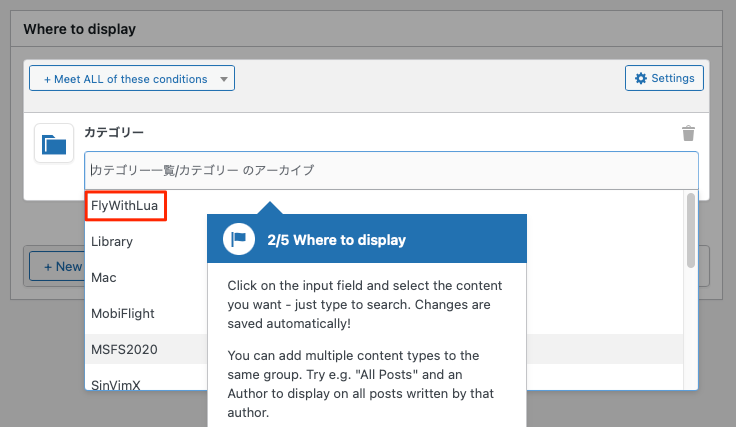Click the gear icon in Settings button
Viewport: 736px width, 427px height.
coord(641,78)
